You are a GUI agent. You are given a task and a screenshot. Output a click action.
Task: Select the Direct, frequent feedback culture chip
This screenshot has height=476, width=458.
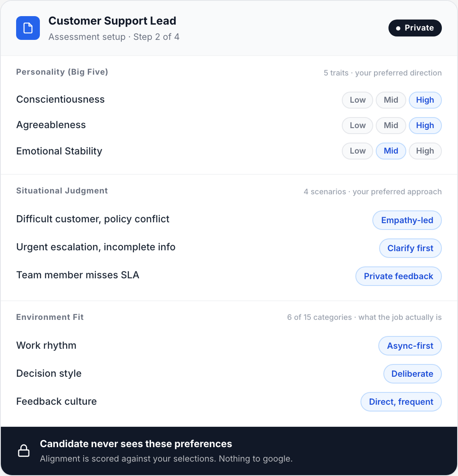401,401
